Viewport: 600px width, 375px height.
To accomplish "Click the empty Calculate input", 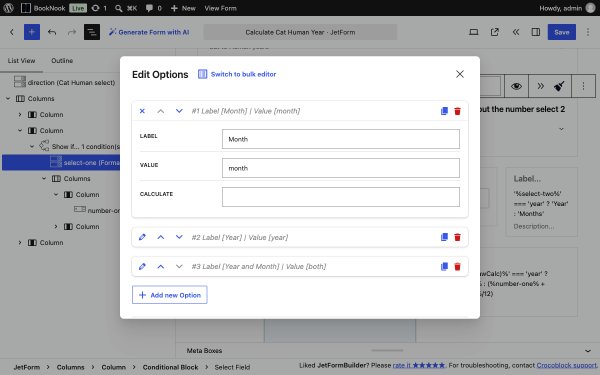I will pyautogui.click(x=341, y=197).
